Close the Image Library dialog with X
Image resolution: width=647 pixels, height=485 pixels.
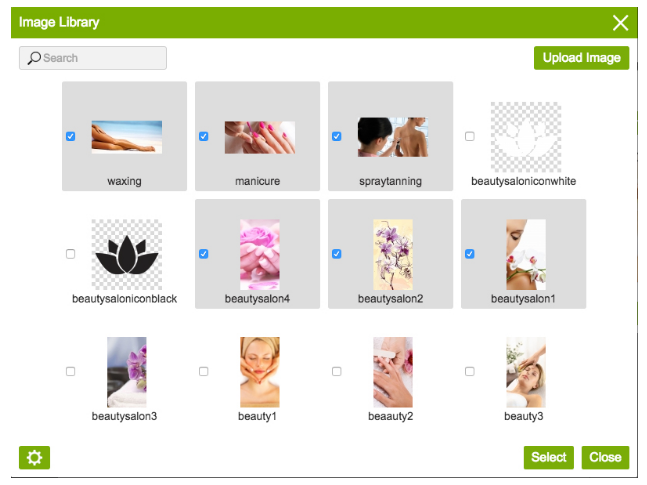point(620,23)
